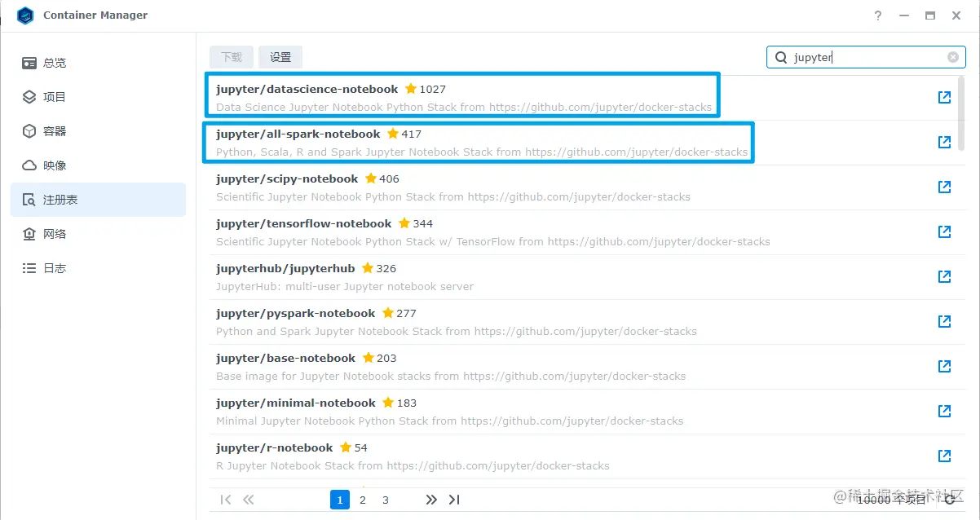Open external link for jupyter/r-notebook
This screenshot has width=980, height=520.
click(944, 456)
